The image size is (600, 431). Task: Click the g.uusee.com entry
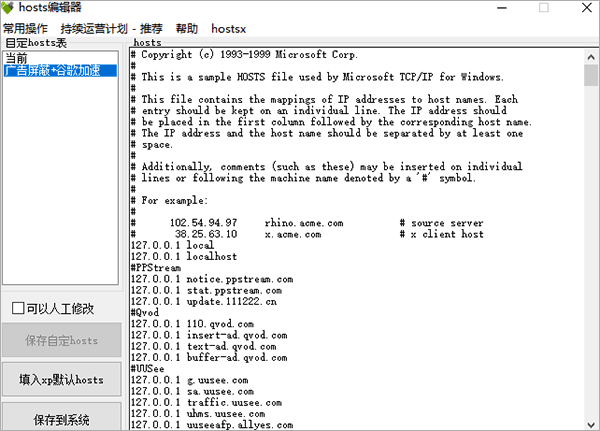pos(189,380)
